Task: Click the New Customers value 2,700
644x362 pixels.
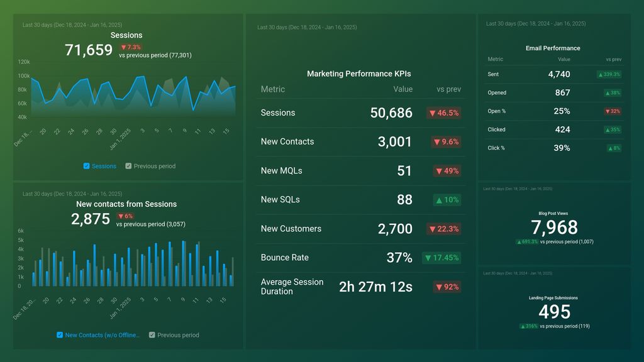Action: coord(395,229)
